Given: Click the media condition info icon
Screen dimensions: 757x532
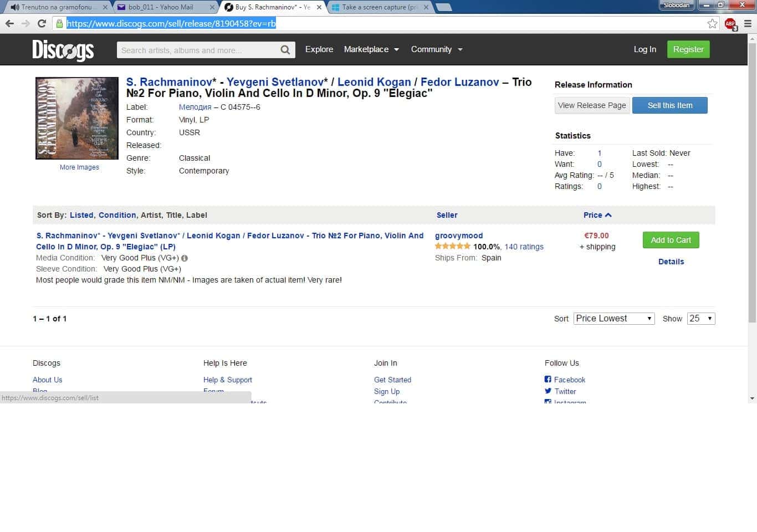Looking at the screenshot, I should coord(185,258).
